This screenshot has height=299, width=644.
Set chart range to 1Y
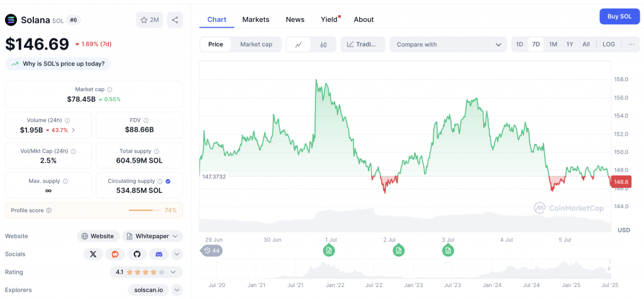click(x=570, y=45)
